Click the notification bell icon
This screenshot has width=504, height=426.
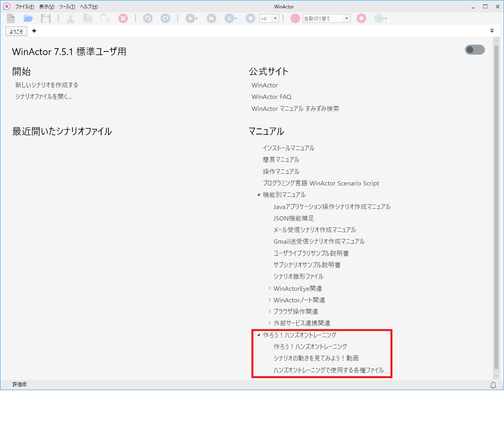(493, 385)
